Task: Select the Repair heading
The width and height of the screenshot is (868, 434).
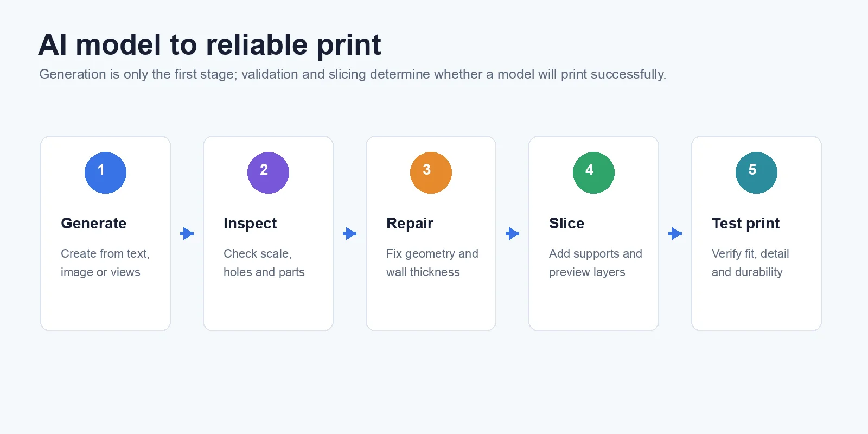Action: point(410,223)
